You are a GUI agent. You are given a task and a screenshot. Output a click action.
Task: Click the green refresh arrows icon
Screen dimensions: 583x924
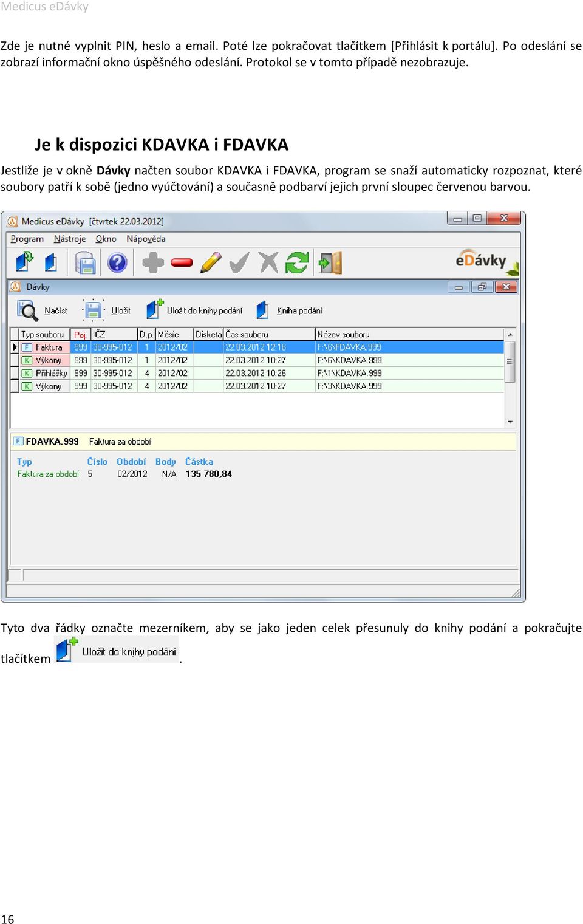click(297, 262)
